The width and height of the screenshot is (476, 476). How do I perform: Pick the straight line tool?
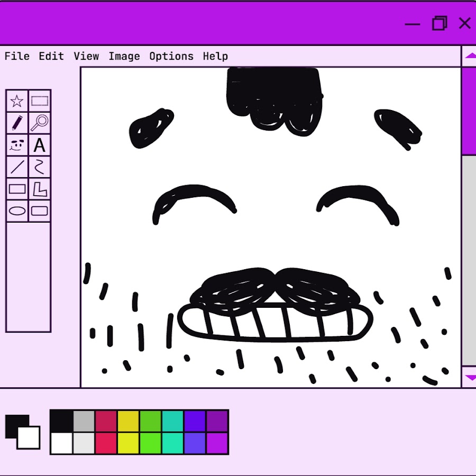click(17, 167)
